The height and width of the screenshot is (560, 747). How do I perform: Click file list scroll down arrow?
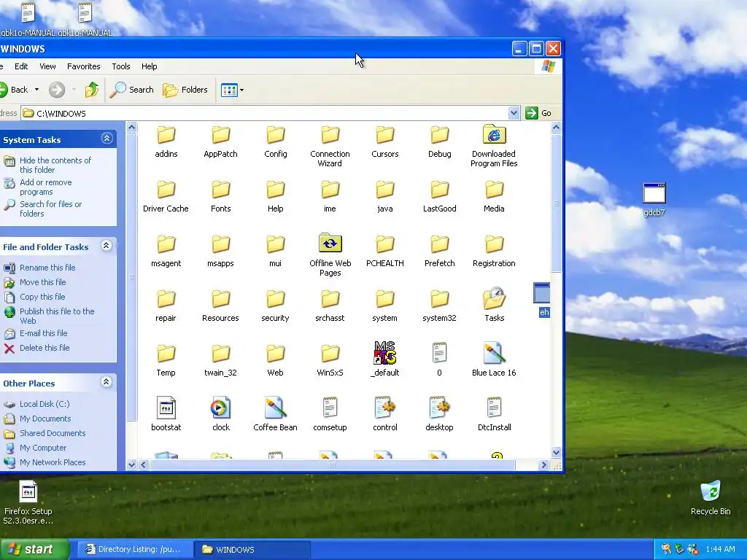tap(556, 452)
